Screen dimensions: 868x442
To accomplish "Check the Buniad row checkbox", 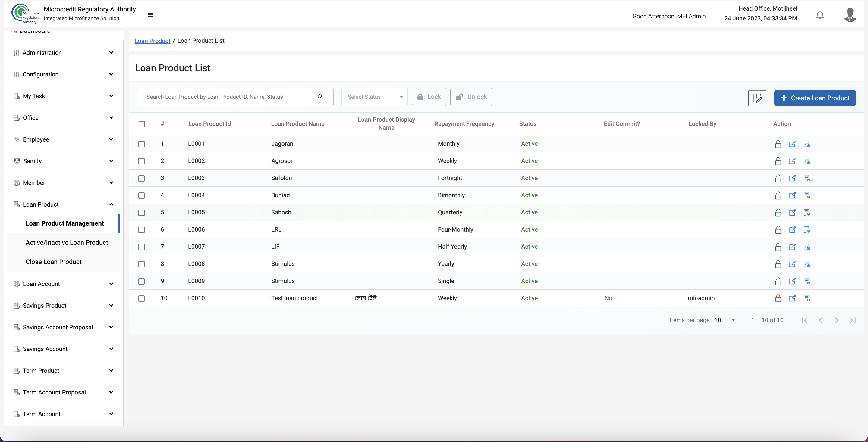I will (x=142, y=195).
